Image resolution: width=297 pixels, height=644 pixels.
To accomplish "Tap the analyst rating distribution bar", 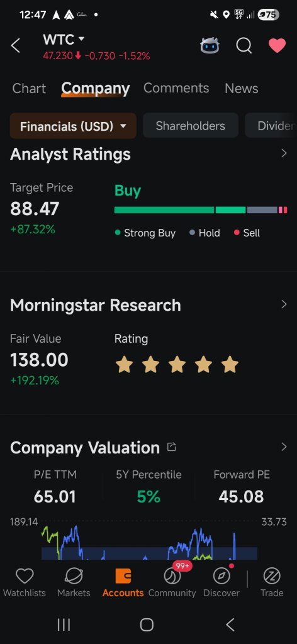I will point(201,210).
